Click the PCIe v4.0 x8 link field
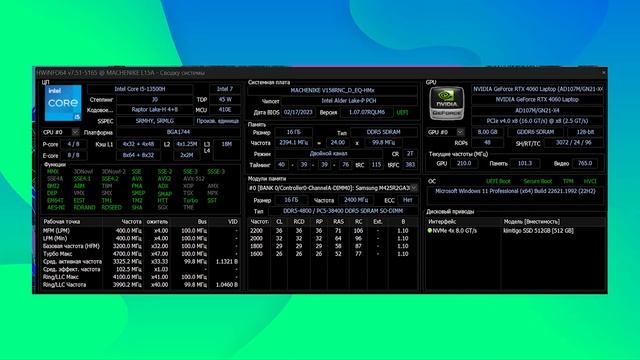640x360 pixels. coord(538,121)
